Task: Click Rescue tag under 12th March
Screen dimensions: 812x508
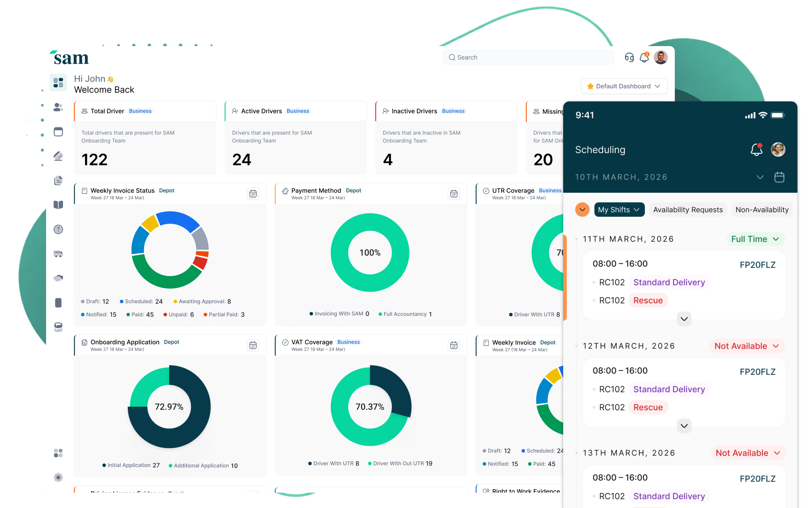Action: 648,407
